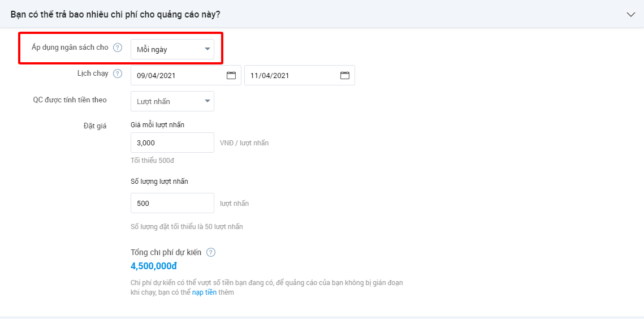The width and height of the screenshot is (644, 319).
Task: Select the end date field 11/04/2021
Action: (300, 75)
